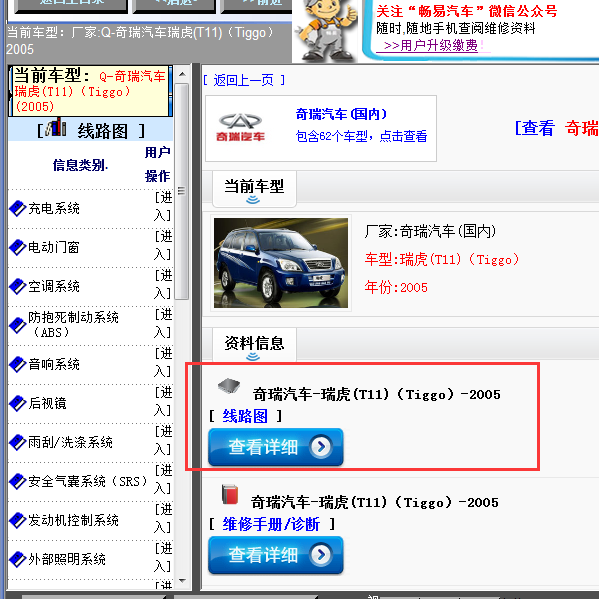Click the 安全气囊系统 (SRS) row text
599x599 pixels.
coord(88,482)
